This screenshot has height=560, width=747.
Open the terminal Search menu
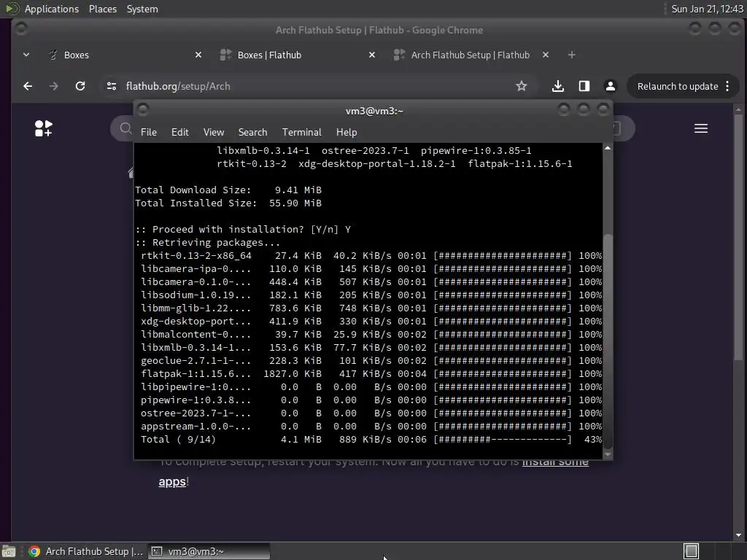point(252,133)
